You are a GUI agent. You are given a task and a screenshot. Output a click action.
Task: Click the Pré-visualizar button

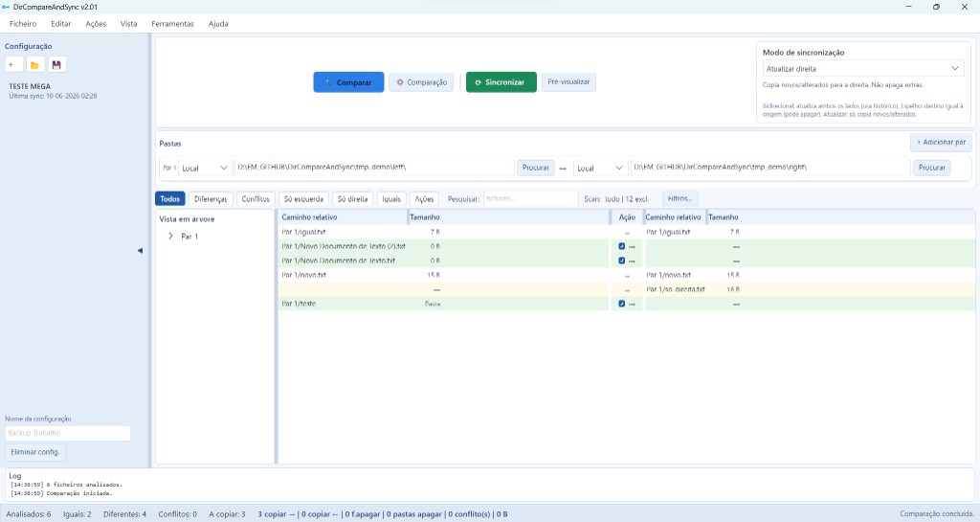[568, 82]
